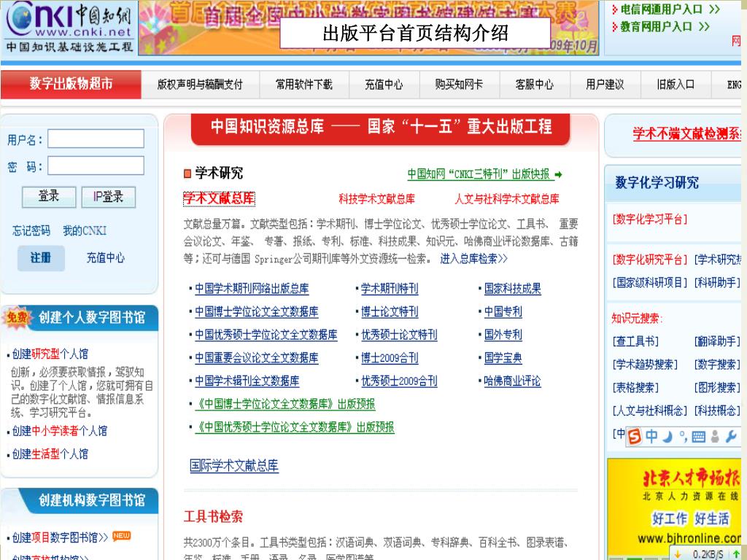Click the Sogou S input method icon
Screen dimensions: 747x560
[x=634, y=436]
